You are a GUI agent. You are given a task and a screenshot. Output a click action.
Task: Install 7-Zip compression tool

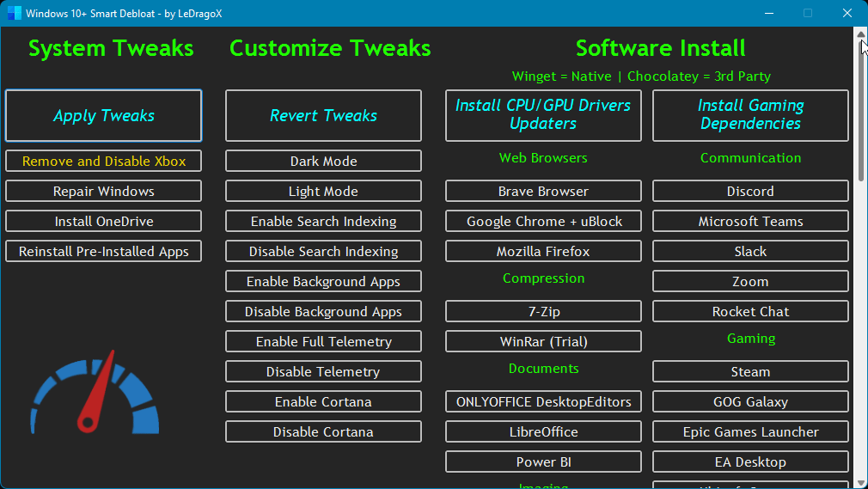coord(543,311)
